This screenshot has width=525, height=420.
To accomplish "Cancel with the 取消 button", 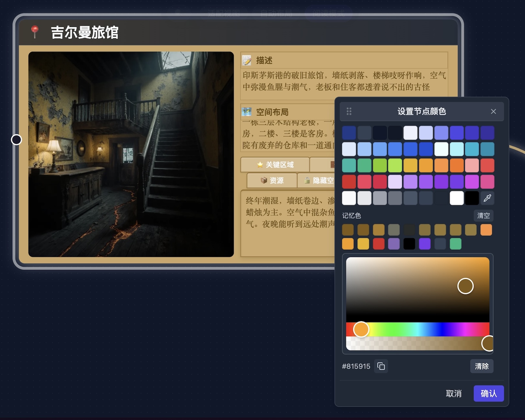I will coord(453,393).
